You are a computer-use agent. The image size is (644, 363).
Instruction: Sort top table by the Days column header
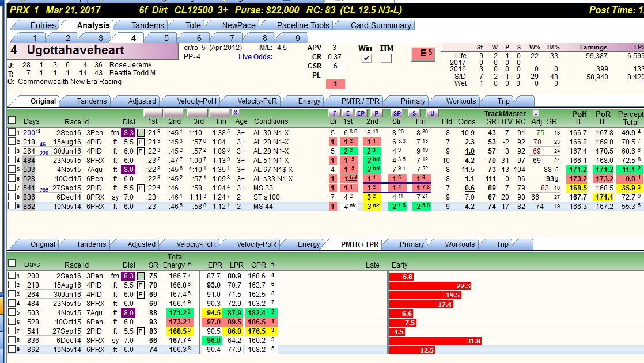click(x=32, y=121)
